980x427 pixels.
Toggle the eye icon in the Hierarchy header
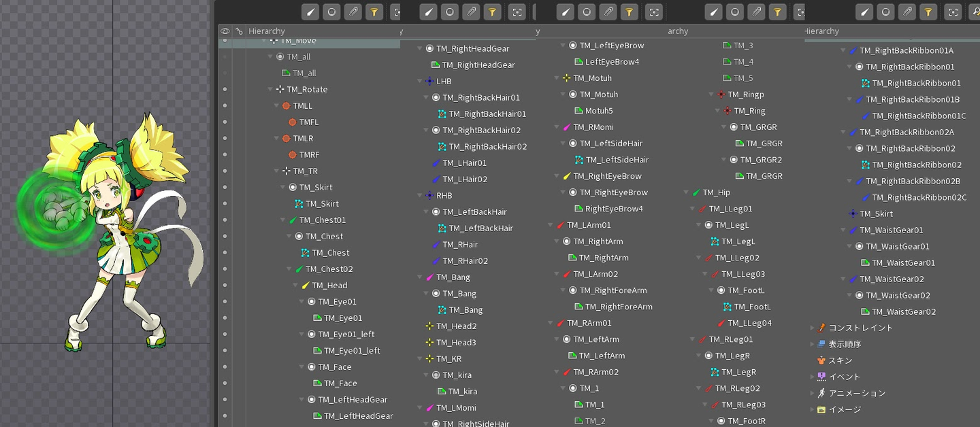[x=225, y=31]
